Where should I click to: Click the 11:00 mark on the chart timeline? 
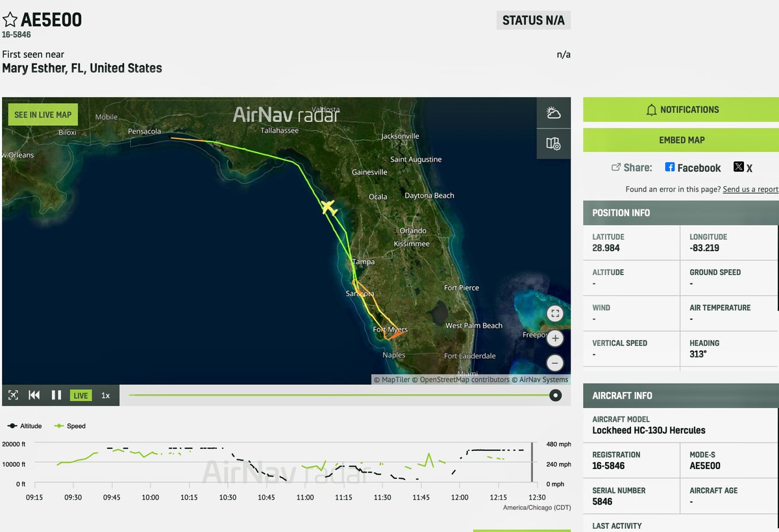click(x=305, y=498)
